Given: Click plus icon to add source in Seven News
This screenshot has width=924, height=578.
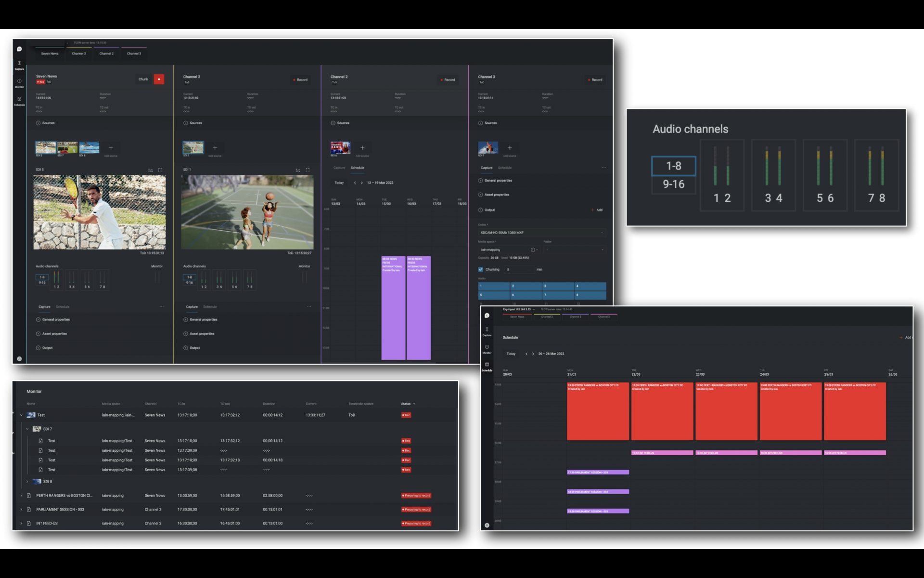Looking at the screenshot, I should (111, 148).
